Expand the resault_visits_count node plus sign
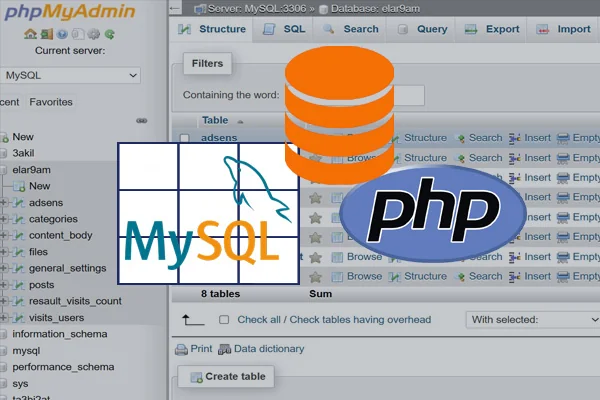 pos(3,301)
